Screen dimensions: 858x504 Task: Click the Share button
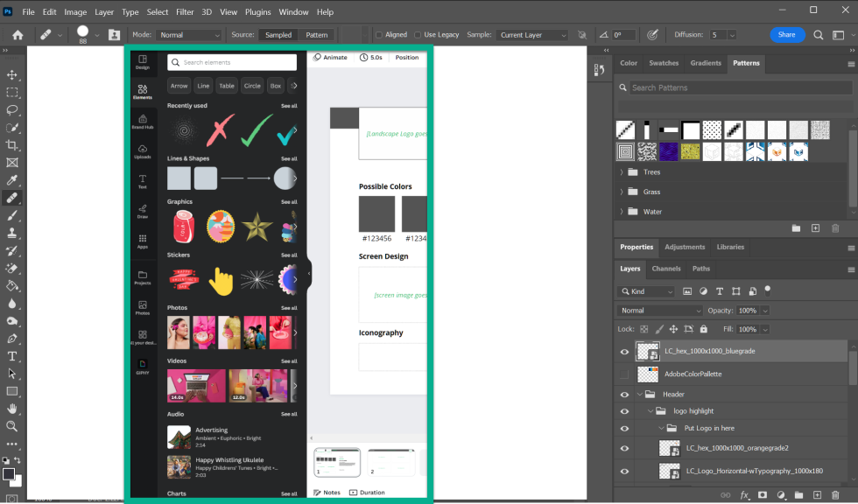pos(786,34)
